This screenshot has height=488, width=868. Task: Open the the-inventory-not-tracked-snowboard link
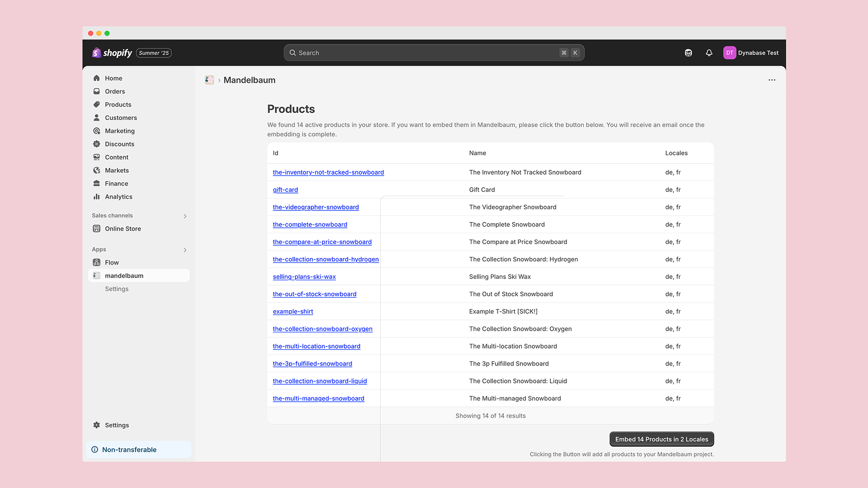[328, 172]
